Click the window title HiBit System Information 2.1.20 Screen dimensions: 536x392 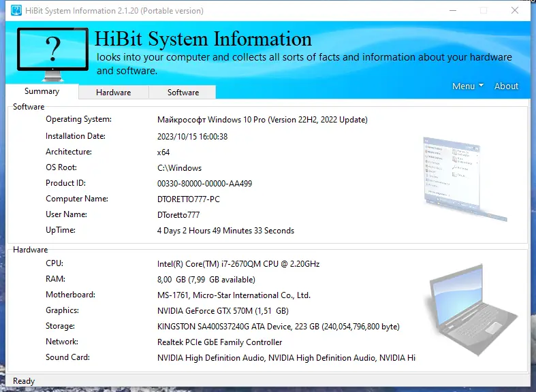click(x=114, y=11)
